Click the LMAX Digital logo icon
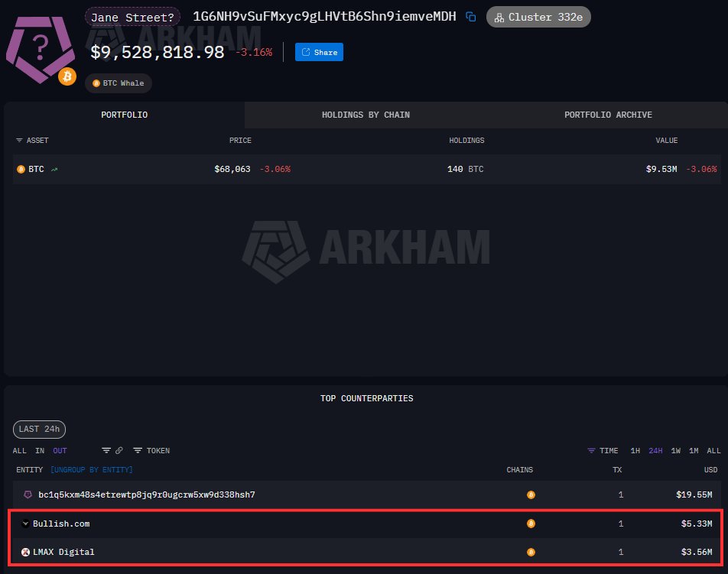 tap(25, 552)
